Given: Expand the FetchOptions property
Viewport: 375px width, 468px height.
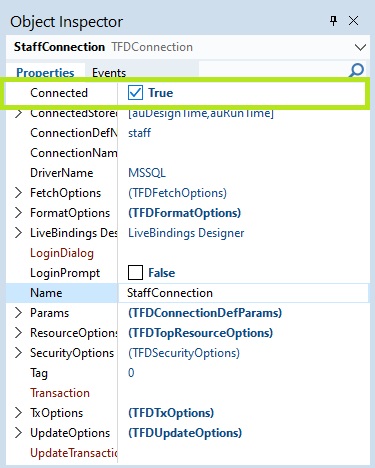Looking at the screenshot, I should pyautogui.click(x=19, y=193).
